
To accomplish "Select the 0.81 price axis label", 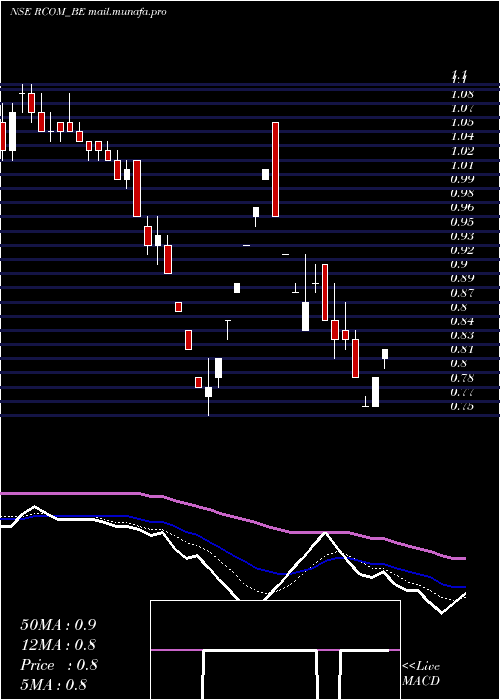I will (462, 350).
